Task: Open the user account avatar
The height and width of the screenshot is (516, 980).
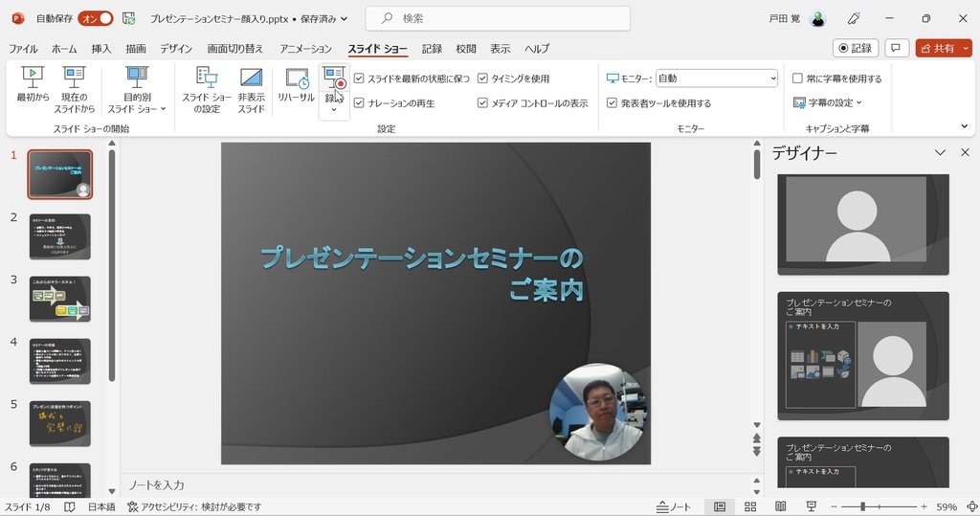Action: (817, 19)
